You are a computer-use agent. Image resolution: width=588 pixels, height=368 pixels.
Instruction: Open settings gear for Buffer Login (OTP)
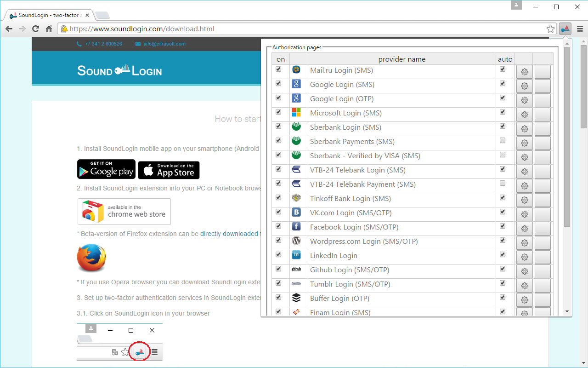524,300
